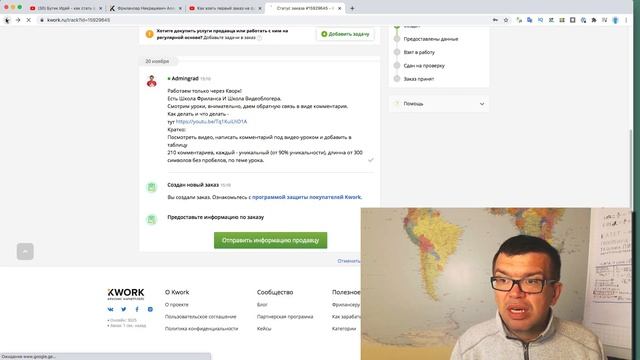Screen dimensions: 640x360
Task: Open the 'Блог' footer link
Action: [262, 304]
